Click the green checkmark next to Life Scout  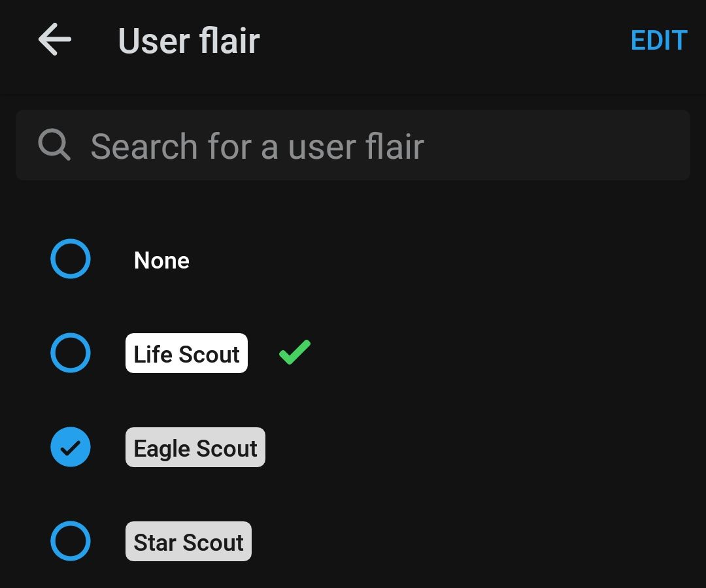pos(294,353)
